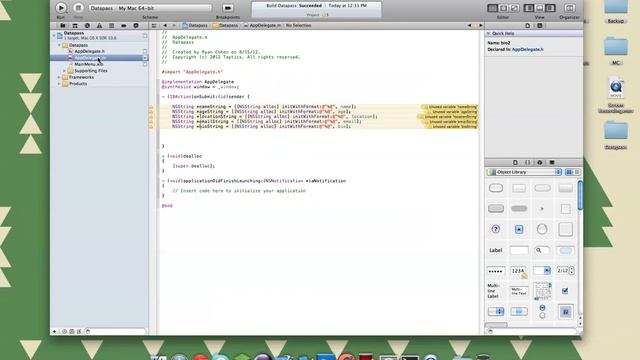Expand the Supporting Files group
Image resolution: width=640 pixels, height=360 pixels.
coord(64,71)
